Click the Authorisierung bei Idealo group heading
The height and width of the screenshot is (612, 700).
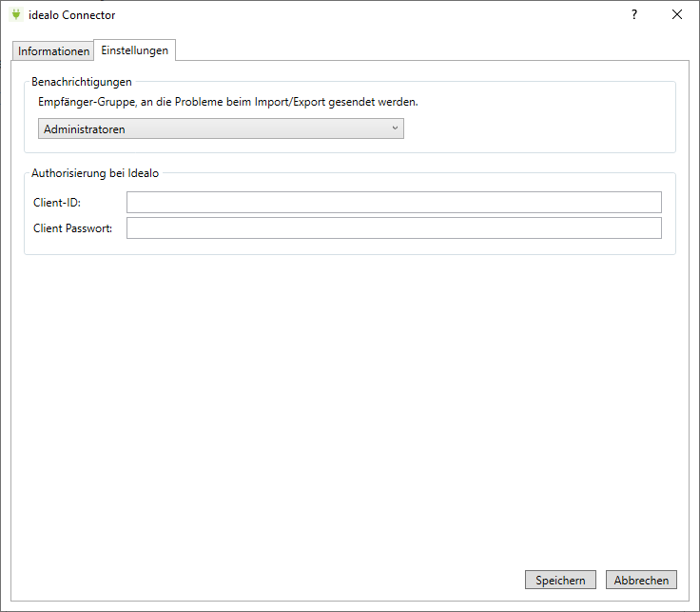[95, 172]
